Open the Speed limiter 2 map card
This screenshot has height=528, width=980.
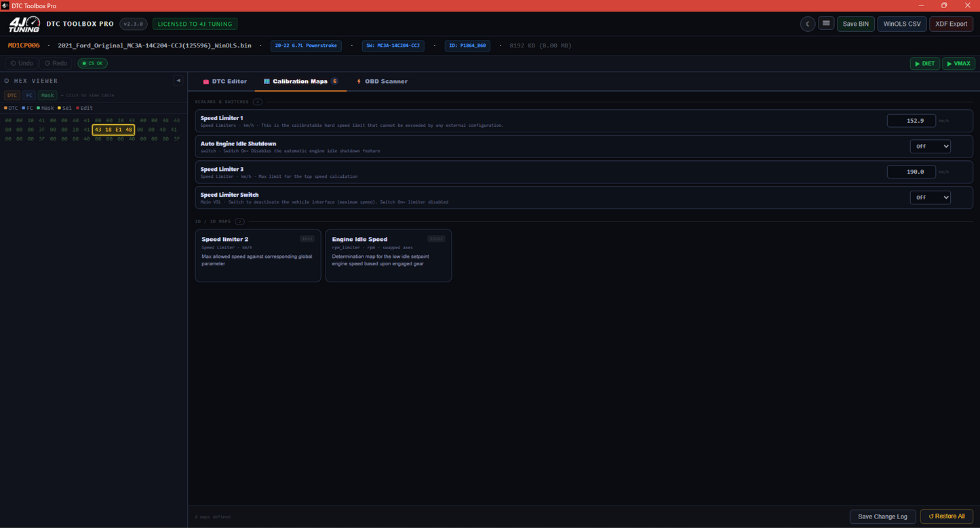(x=258, y=255)
